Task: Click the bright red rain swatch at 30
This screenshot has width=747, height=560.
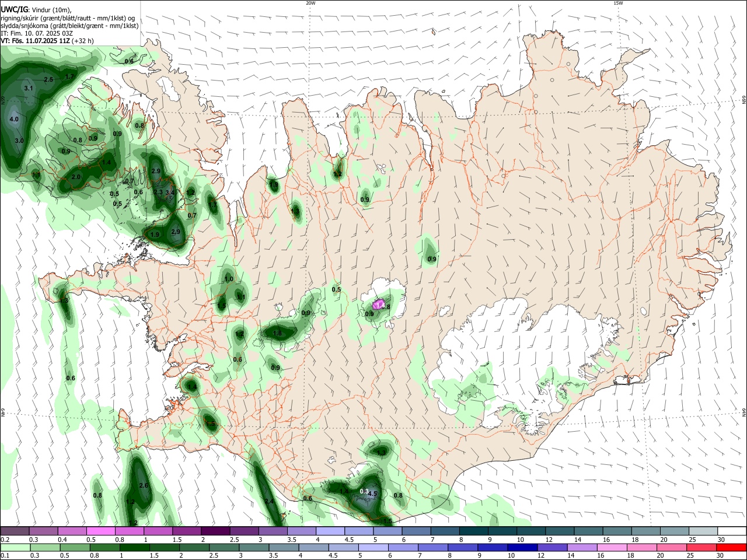Action: pyautogui.click(x=731, y=547)
